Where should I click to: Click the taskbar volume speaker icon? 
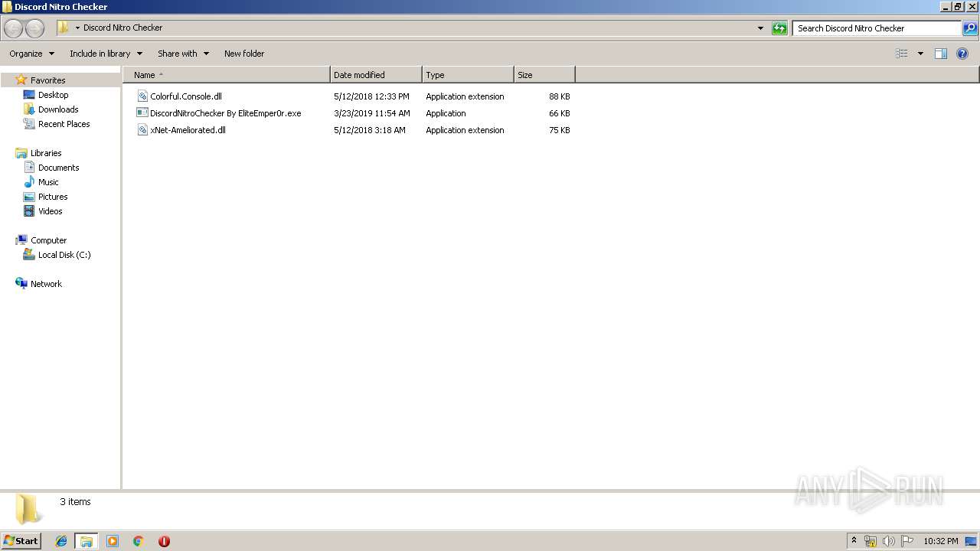pos(888,541)
